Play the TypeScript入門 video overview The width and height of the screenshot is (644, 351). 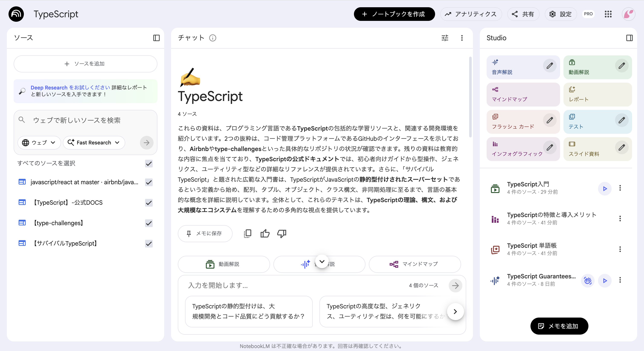click(605, 188)
